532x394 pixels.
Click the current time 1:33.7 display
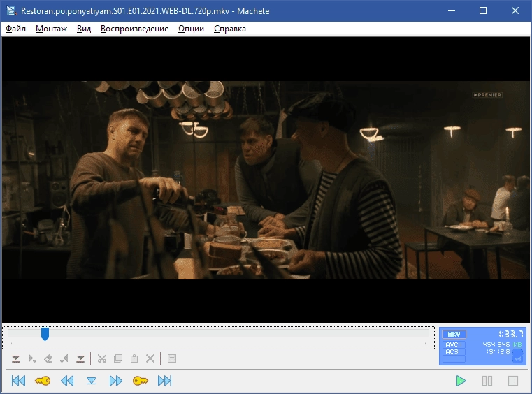pyautogui.click(x=510, y=335)
